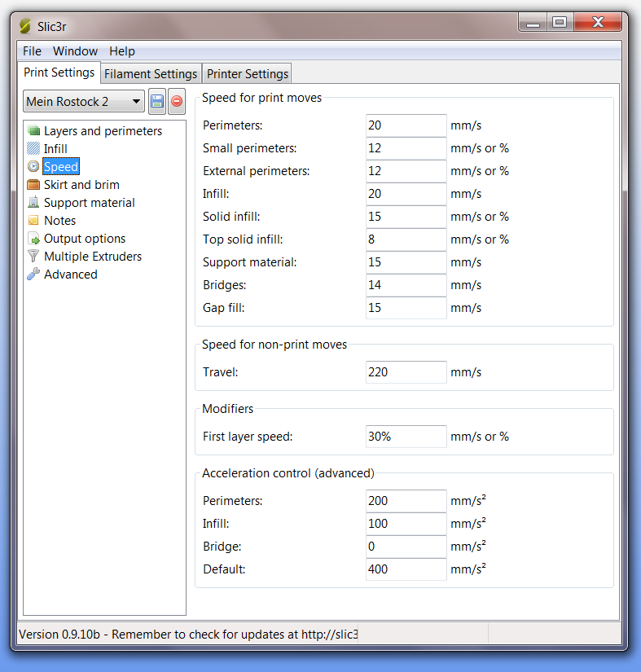The height and width of the screenshot is (672, 641).
Task: Click the 'Travel:' label
Action: pyautogui.click(x=220, y=372)
